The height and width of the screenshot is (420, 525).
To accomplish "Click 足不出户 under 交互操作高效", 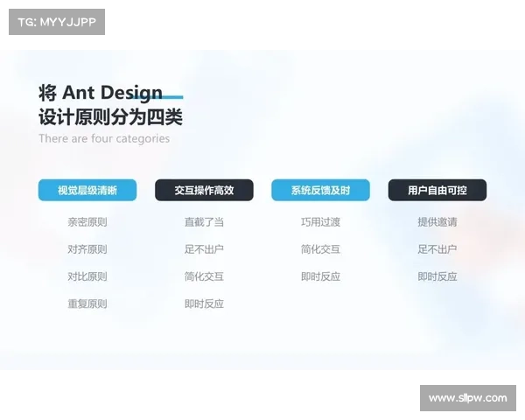I will 204,249.
